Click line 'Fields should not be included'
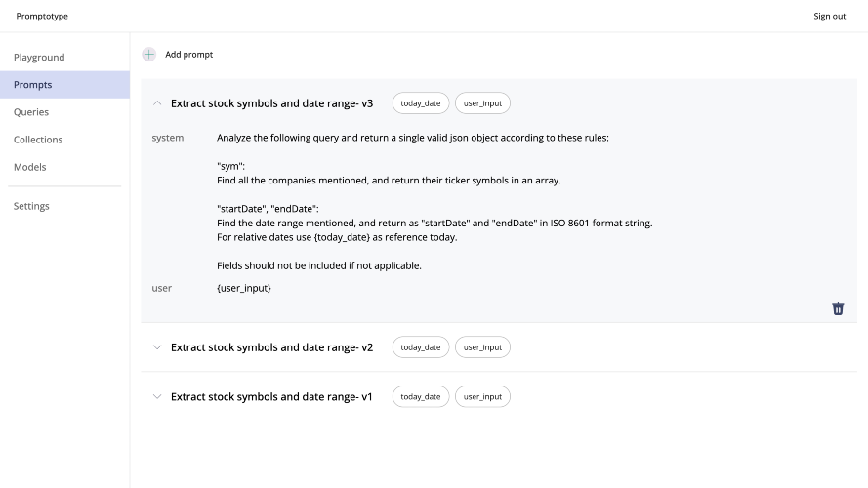This screenshot has width=868, height=488. click(x=319, y=265)
